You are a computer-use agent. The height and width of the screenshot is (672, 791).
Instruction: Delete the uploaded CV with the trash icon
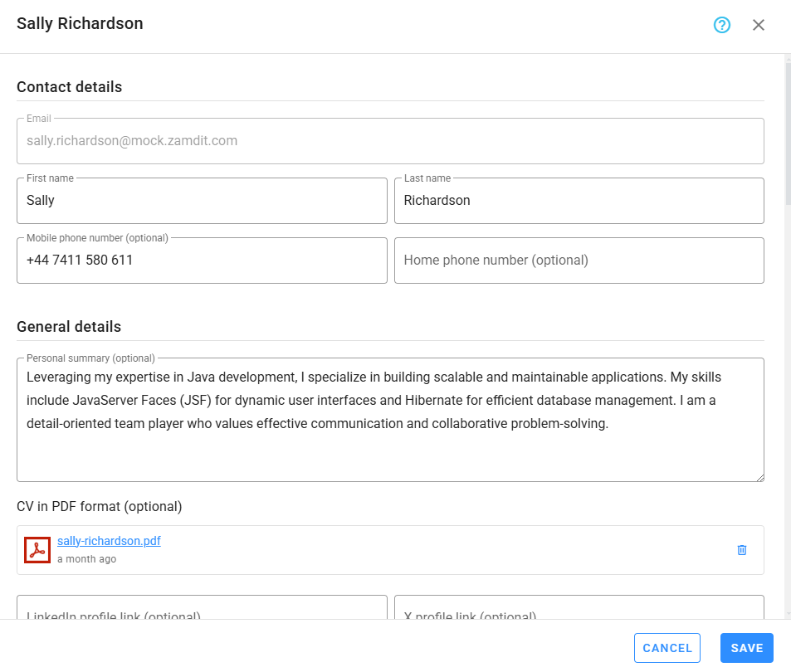(741, 549)
